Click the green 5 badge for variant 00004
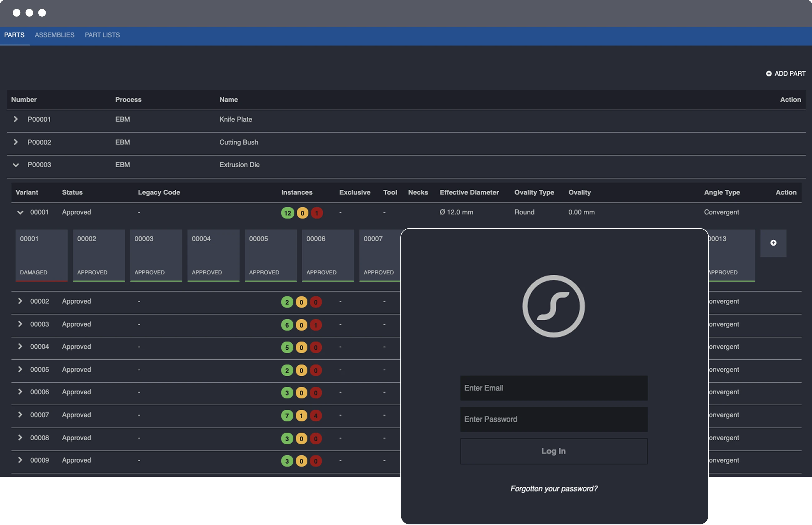Screen dimensions: 812x525 tap(287, 347)
